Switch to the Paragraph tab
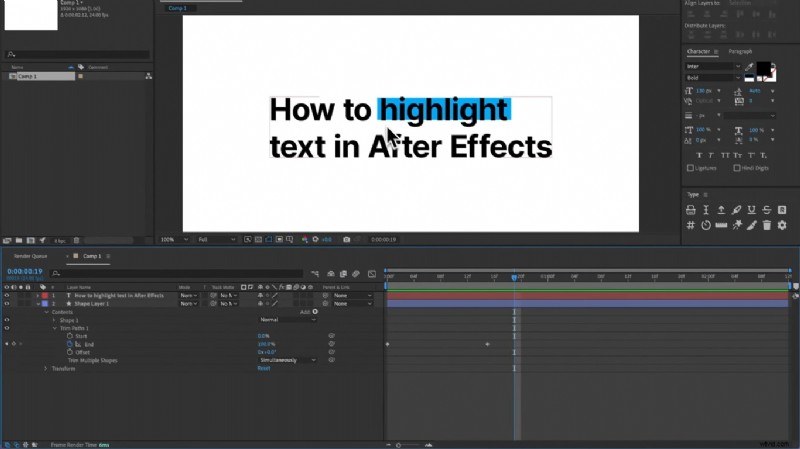Screen dimensions: 800x449 click(740, 52)
